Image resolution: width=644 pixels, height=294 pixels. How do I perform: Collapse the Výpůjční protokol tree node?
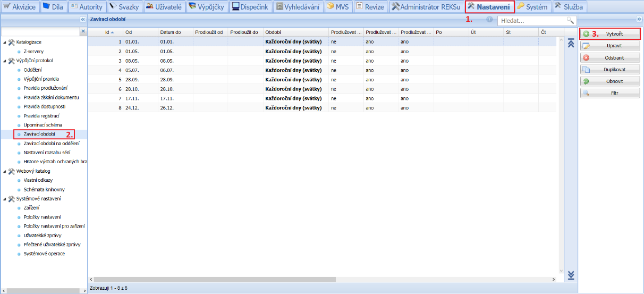5,61
